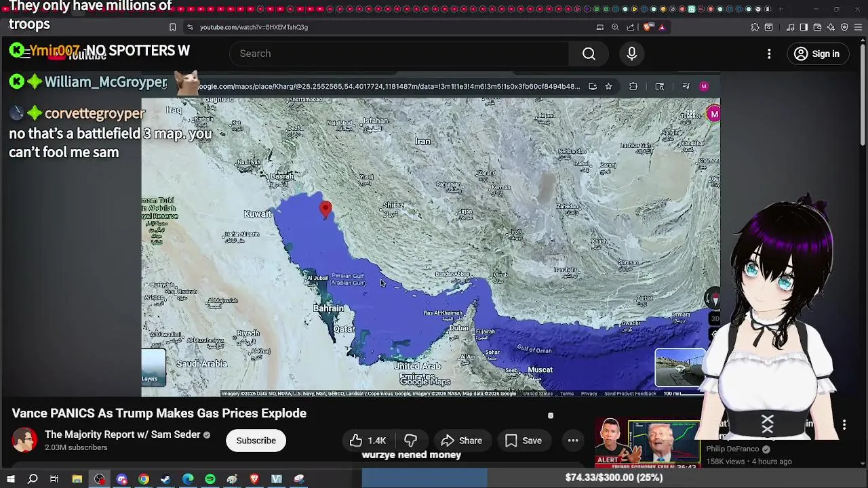
Task: Click the Terms link under the map
Action: pos(567,394)
